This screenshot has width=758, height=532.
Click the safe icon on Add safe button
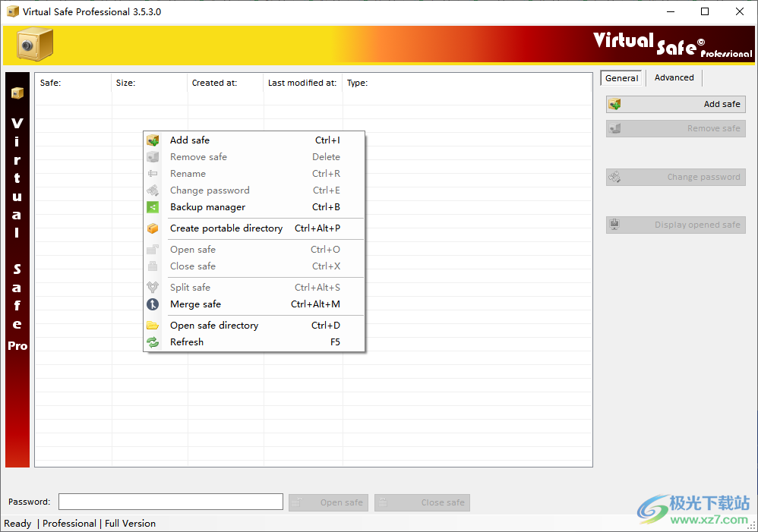615,105
